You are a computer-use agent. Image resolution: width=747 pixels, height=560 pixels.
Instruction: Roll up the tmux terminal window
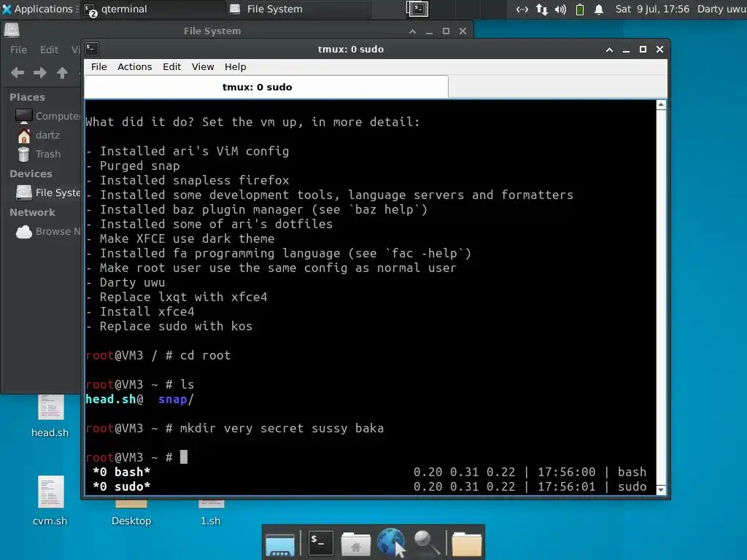(x=609, y=50)
